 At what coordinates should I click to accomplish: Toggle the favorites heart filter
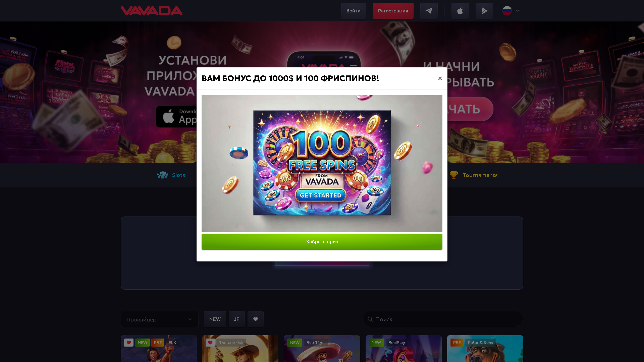coord(256,319)
